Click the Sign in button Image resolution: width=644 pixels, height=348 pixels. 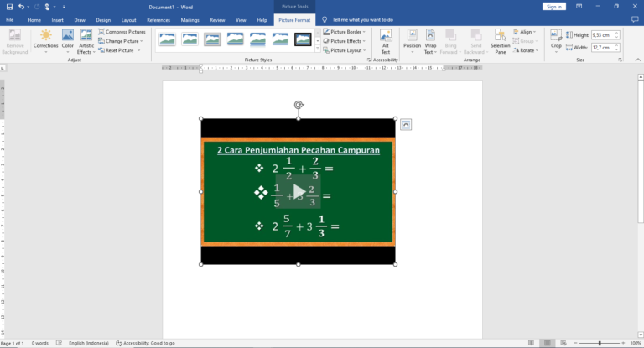[553, 7]
